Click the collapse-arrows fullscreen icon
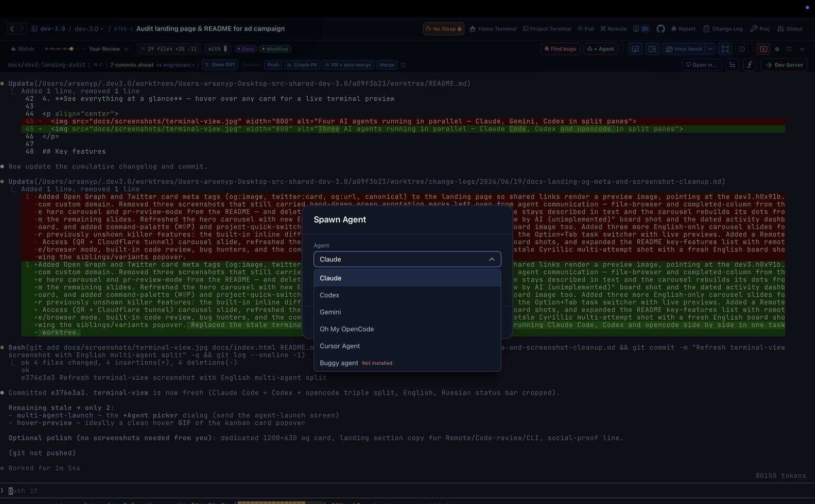This screenshot has height=504, width=815. 789,49
